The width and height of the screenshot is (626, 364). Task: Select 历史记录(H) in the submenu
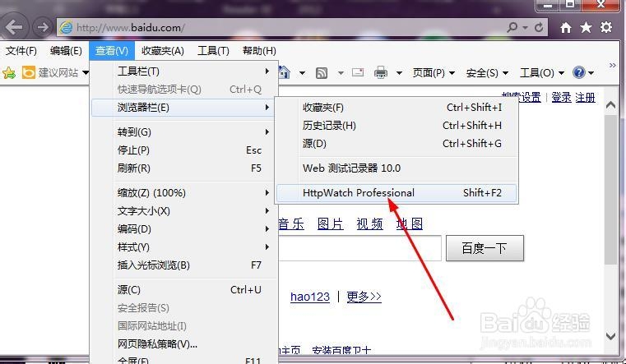396,126
